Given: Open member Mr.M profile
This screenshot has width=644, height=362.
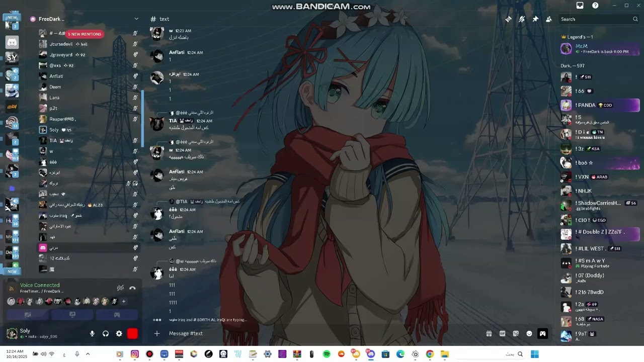Looking at the screenshot, I should pyautogui.click(x=600, y=49).
